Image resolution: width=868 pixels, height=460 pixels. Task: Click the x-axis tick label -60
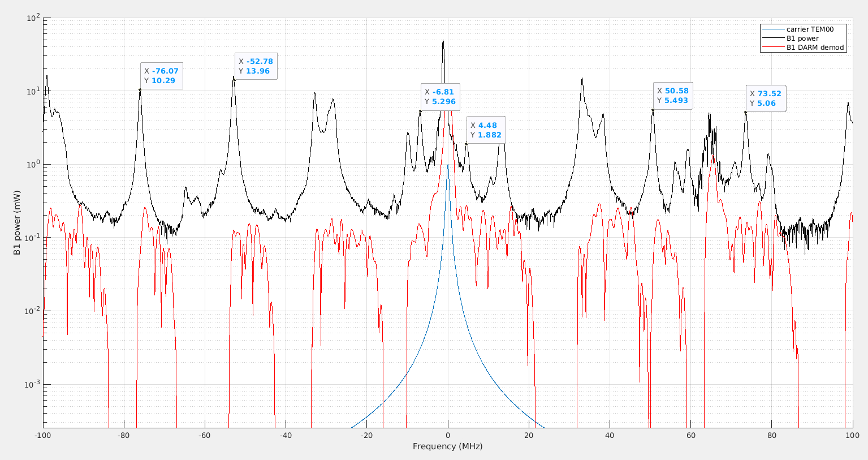(205, 436)
